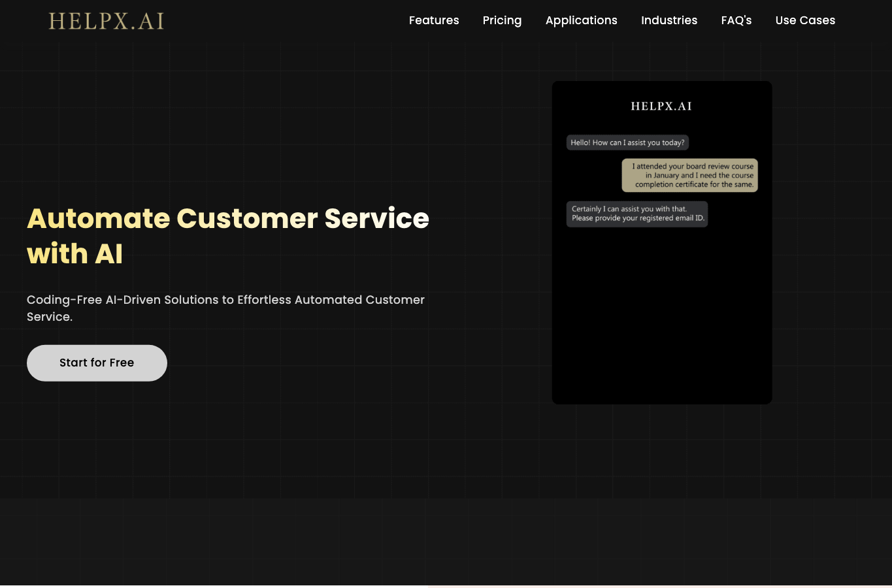Open the Applications nav link
Screen dimensions: 892x588
(x=582, y=20)
